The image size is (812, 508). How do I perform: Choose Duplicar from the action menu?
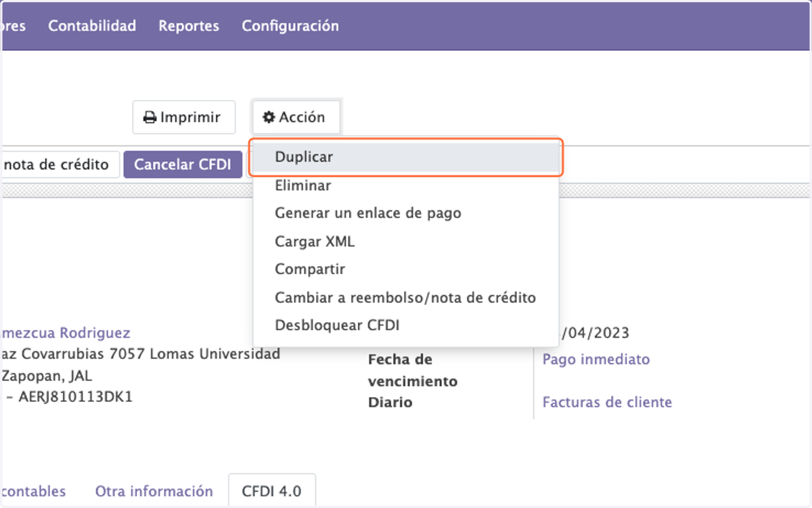[x=405, y=156]
